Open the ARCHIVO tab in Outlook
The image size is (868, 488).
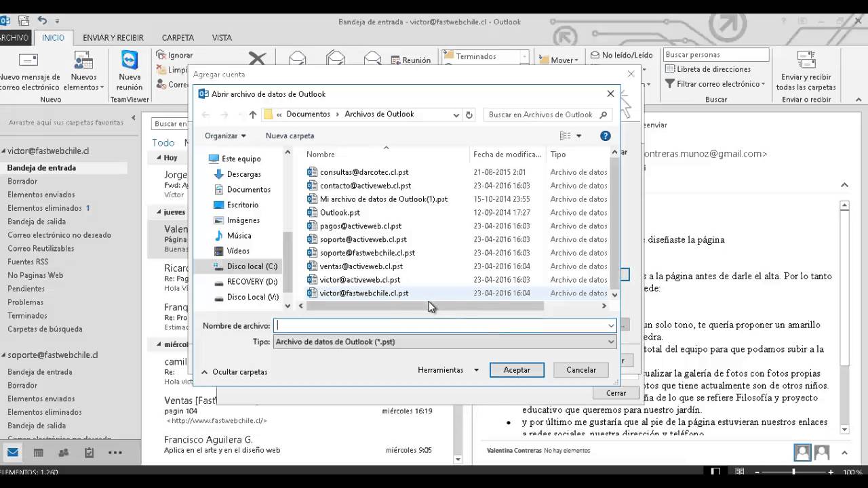coord(14,38)
